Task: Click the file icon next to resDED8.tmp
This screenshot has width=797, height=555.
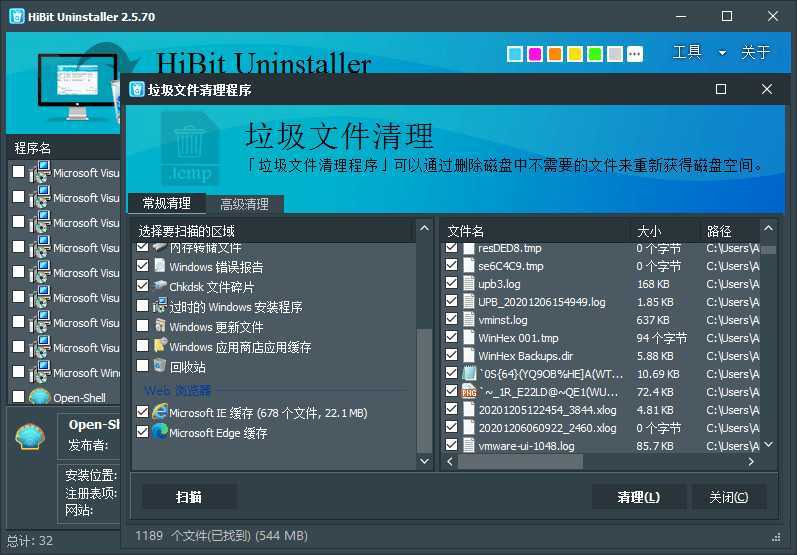Action: coord(469,249)
